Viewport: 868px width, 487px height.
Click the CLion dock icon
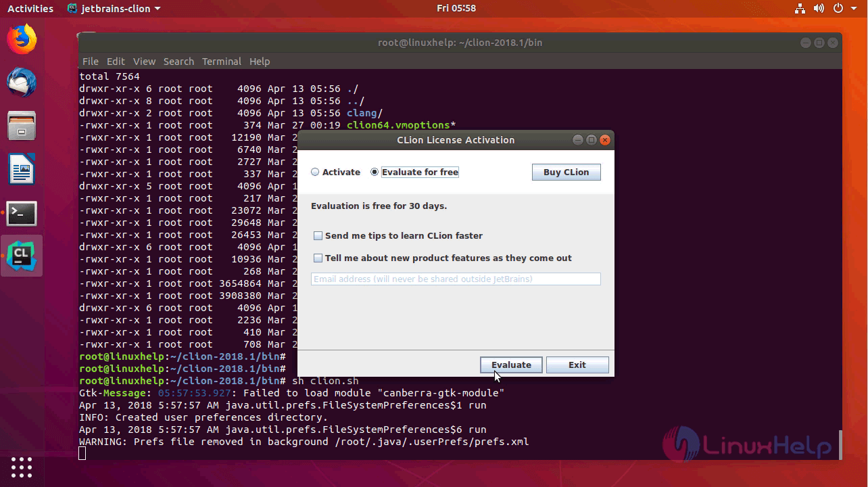click(22, 256)
